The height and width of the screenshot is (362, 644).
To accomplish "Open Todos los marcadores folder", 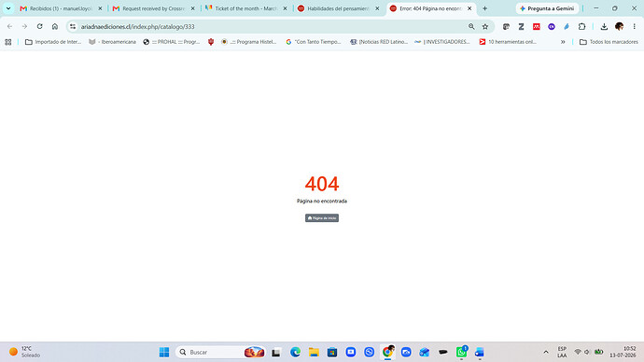I will coord(609,42).
